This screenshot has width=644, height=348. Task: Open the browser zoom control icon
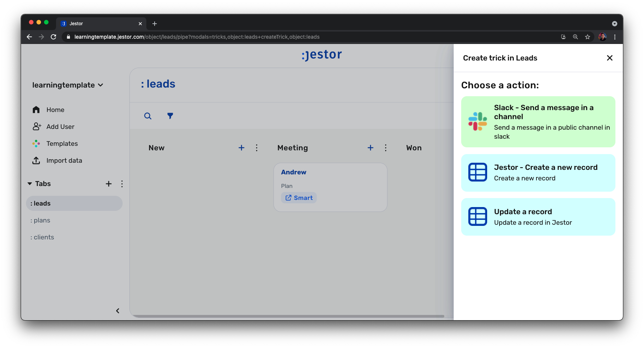click(576, 37)
